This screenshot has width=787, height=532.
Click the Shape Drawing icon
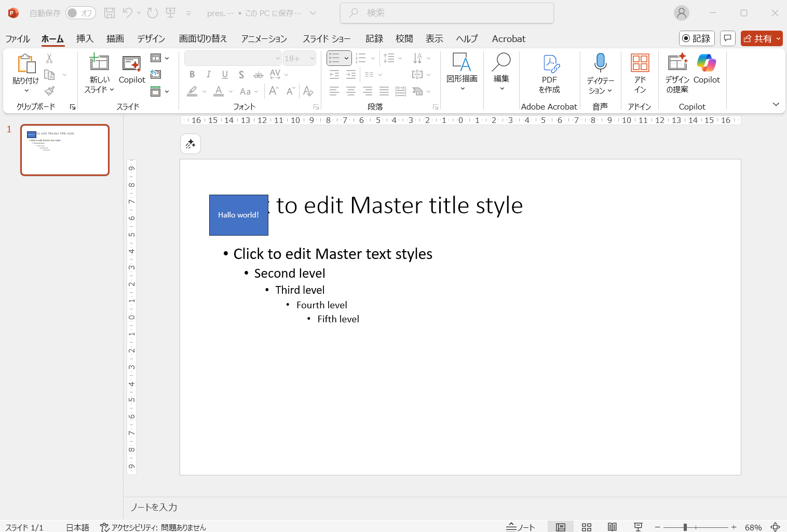[x=462, y=63]
